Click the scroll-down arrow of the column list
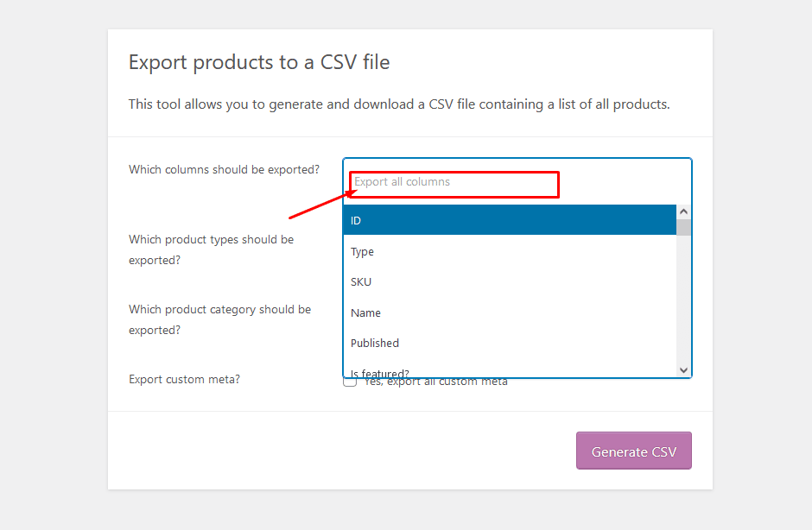 click(683, 369)
